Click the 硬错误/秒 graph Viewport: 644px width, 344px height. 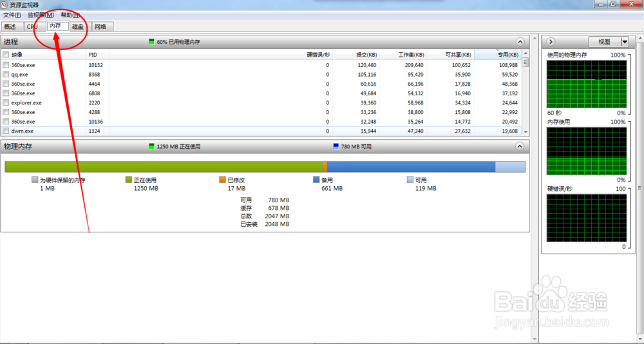pyautogui.click(x=587, y=218)
